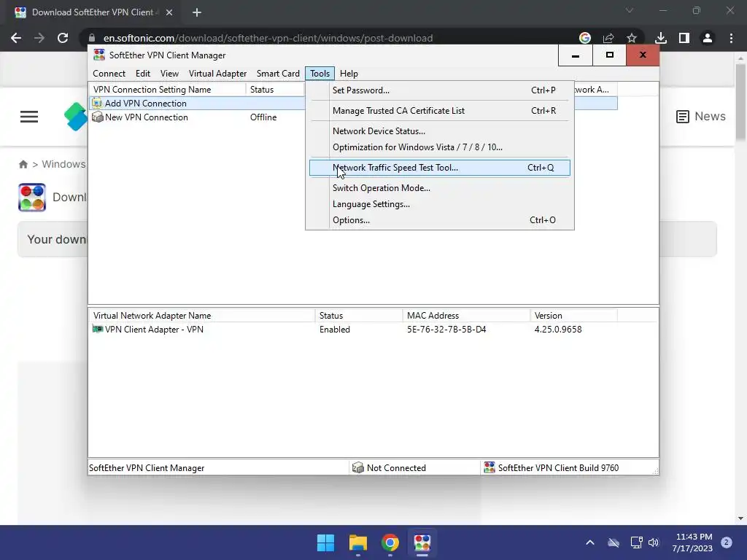Viewport: 747px width, 560px height.
Task: Share this page from Chrome toolbar
Action: (608, 38)
